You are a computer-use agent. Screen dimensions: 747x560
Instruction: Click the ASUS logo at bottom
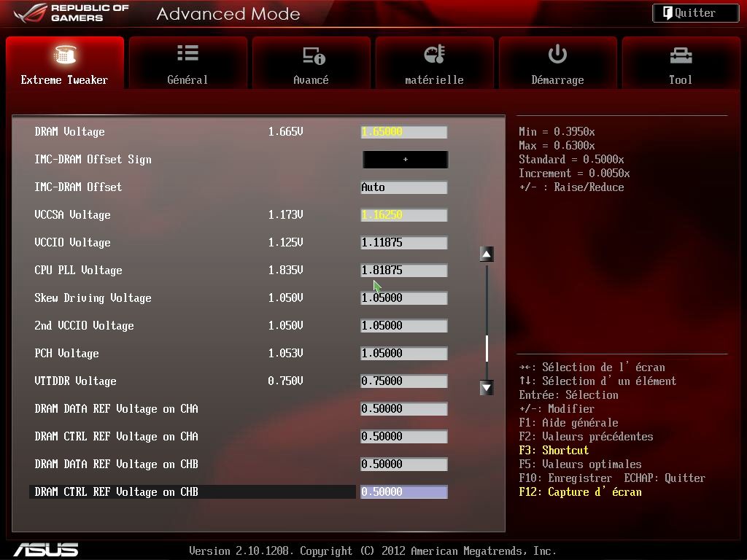[46, 550]
